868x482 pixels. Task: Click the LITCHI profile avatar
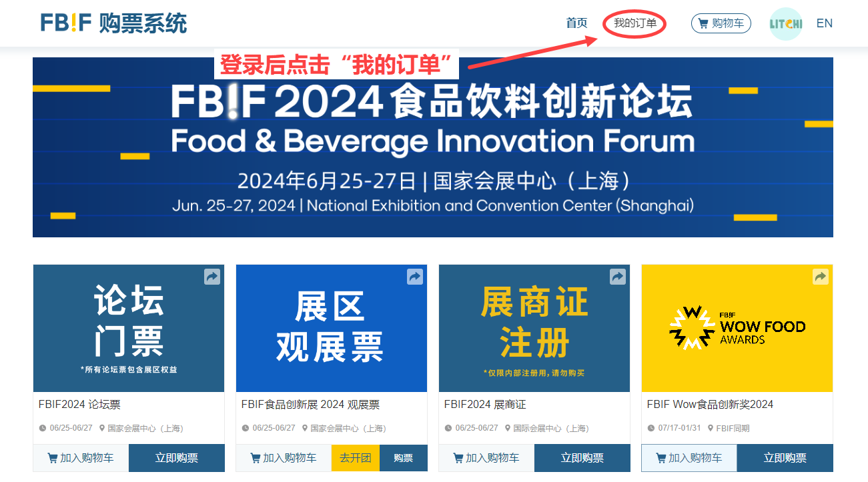tap(786, 23)
